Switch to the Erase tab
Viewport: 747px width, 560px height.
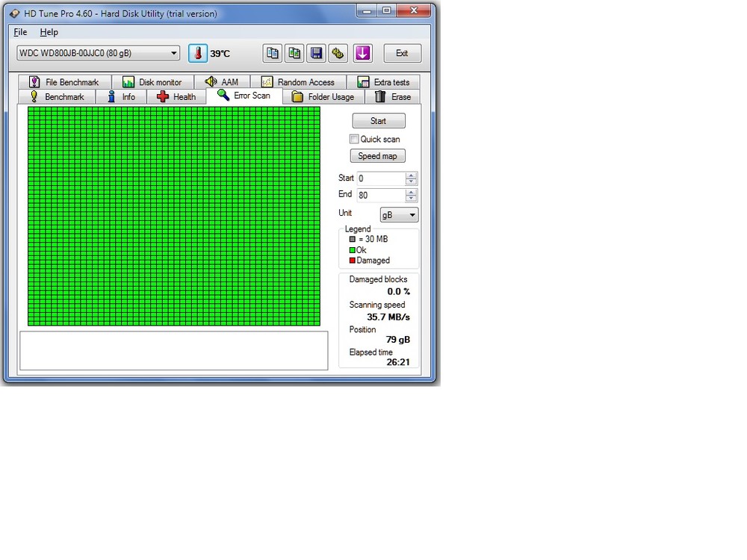point(393,96)
